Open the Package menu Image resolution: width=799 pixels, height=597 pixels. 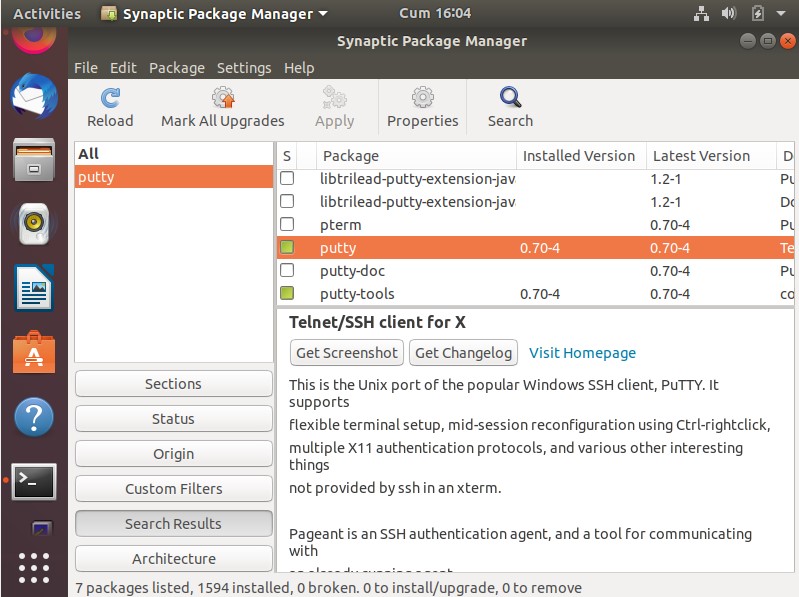tap(177, 68)
